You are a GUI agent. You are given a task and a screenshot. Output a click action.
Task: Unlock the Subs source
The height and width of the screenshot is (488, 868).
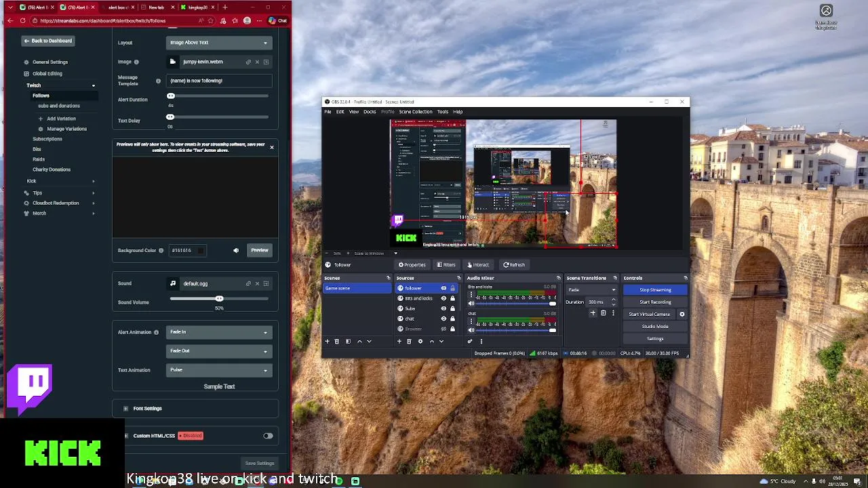pyautogui.click(x=452, y=308)
